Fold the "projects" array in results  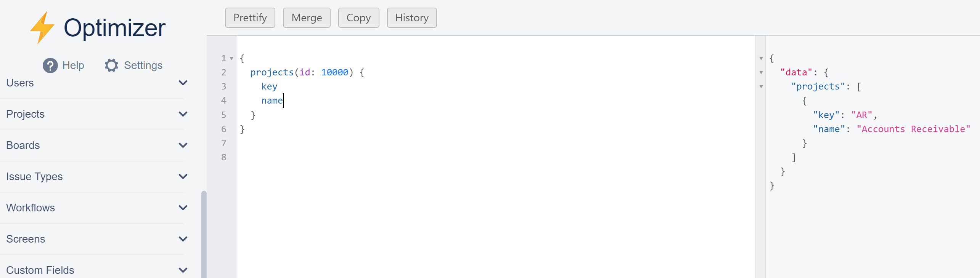pyautogui.click(x=761, y=87)
